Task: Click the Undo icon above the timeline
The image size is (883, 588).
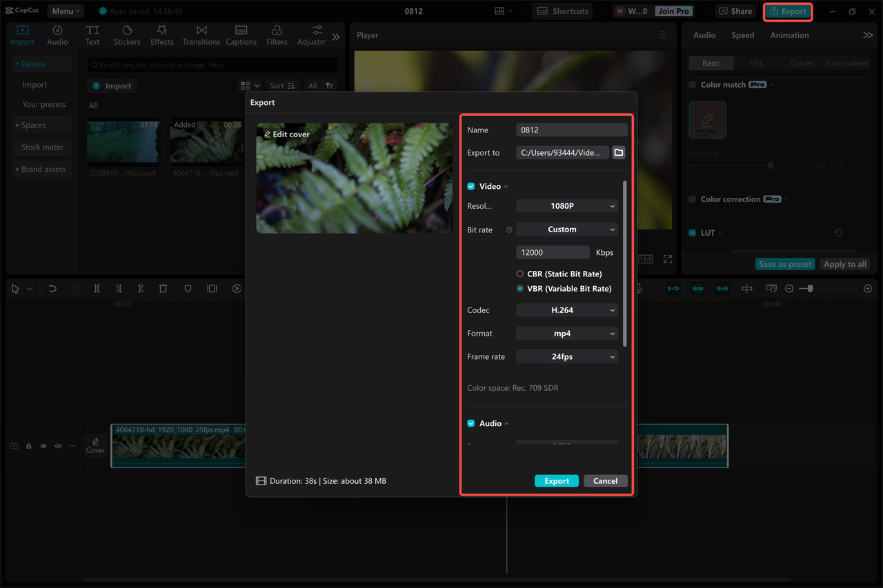Action: (52, 288)
